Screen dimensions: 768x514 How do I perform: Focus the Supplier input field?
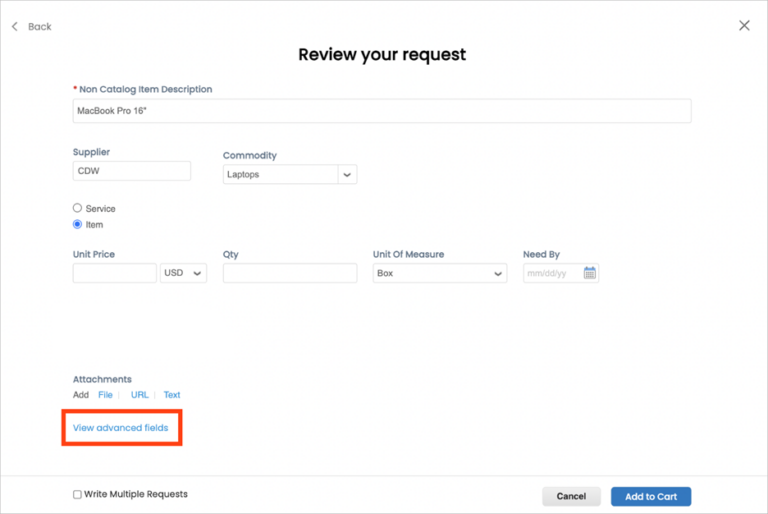(x=131, y=171)
